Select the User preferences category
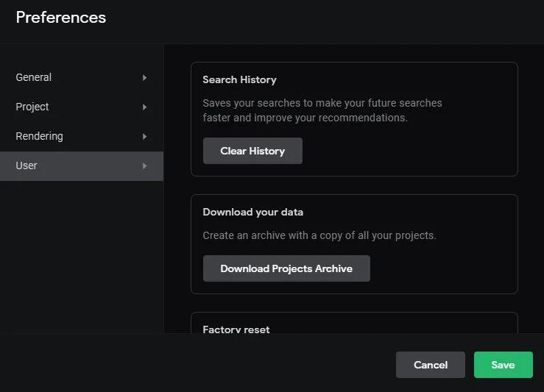544x392 pixels. pyautogui.click(x=82, y=166)
